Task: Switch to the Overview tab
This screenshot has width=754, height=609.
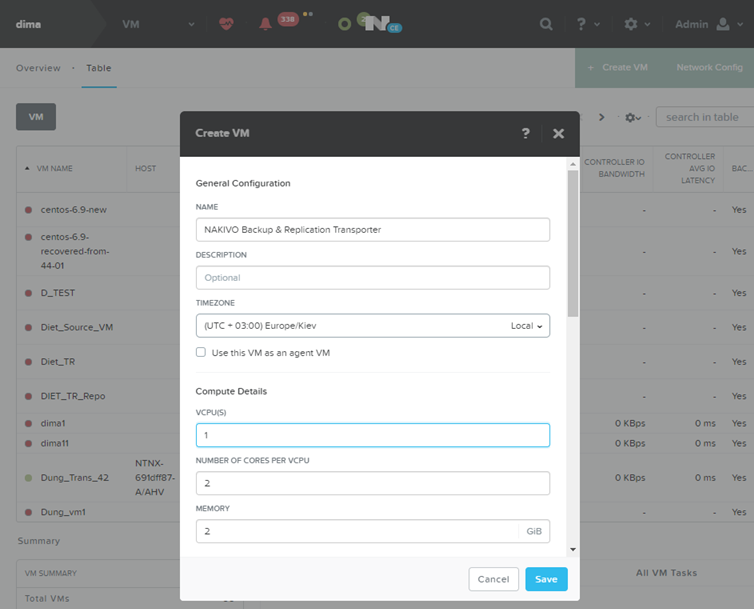Action: [38, 68]
